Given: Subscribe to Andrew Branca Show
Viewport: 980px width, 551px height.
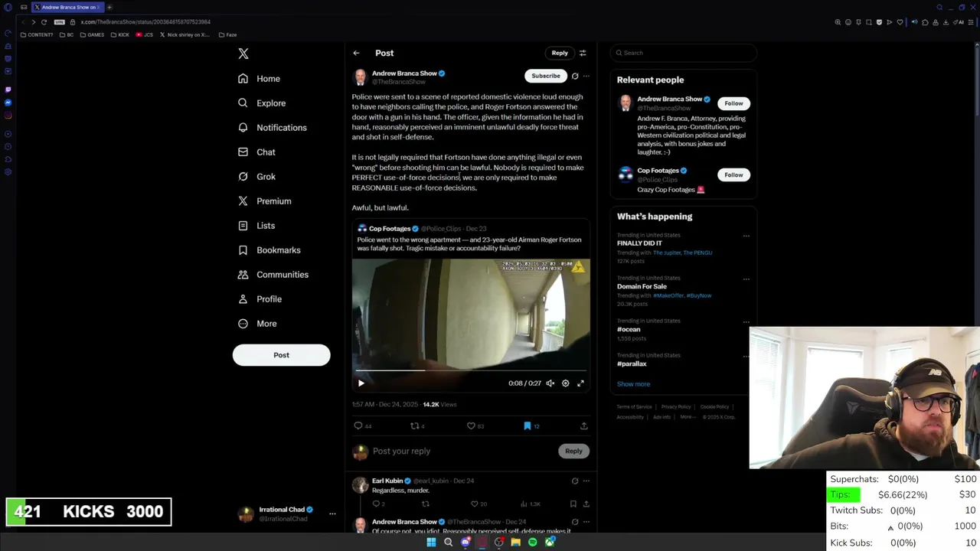Looking at the screenshot, I should tap(546, 76).
